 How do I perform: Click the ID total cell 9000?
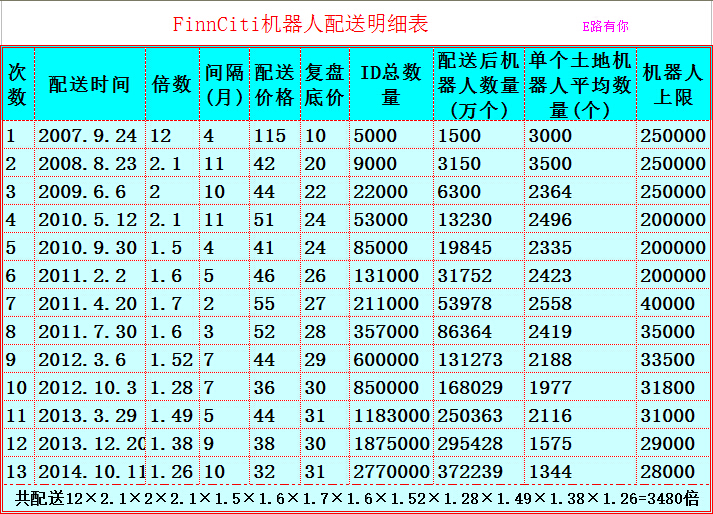[x=391, y=163]
